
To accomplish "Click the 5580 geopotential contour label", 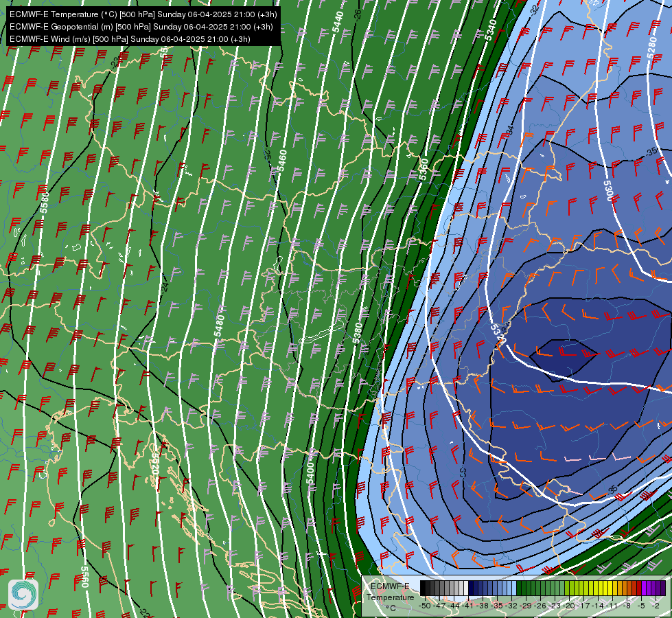I will [44, 203].
